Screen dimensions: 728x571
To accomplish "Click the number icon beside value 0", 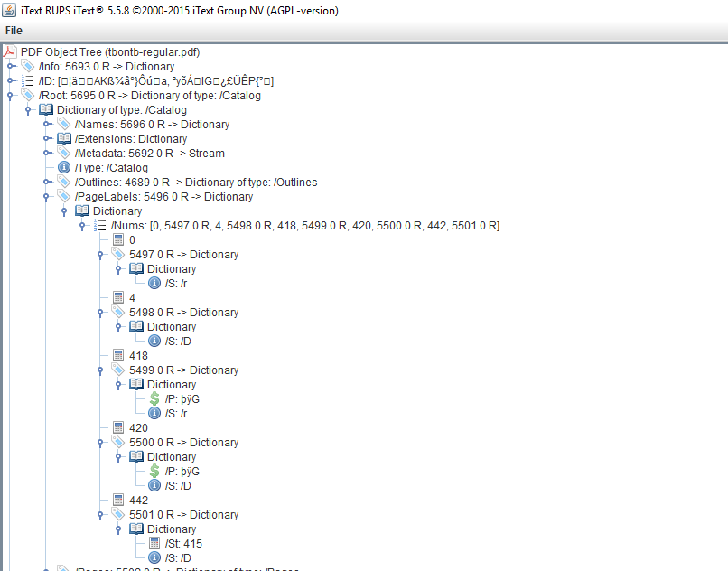I will click(118, 239).
